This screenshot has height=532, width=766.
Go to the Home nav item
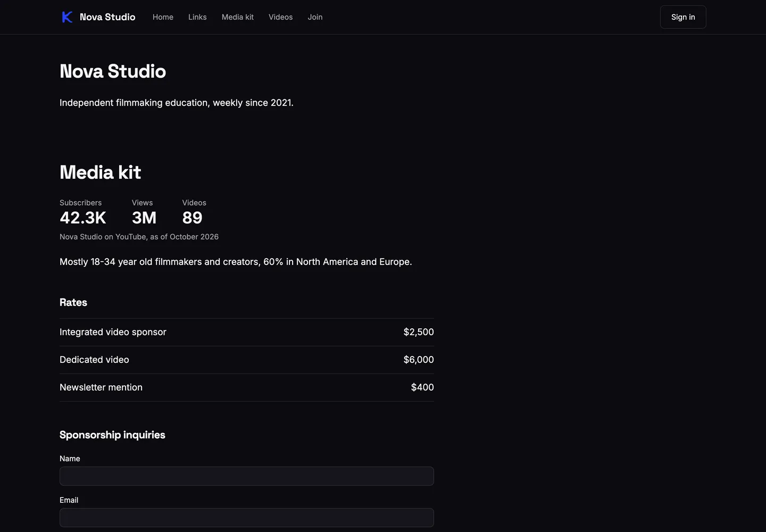163,17
